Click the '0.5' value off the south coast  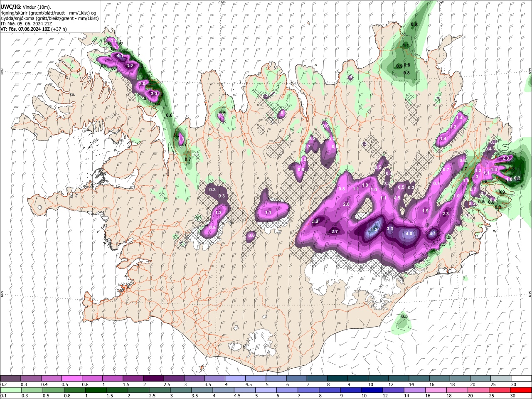coord(404,316)
